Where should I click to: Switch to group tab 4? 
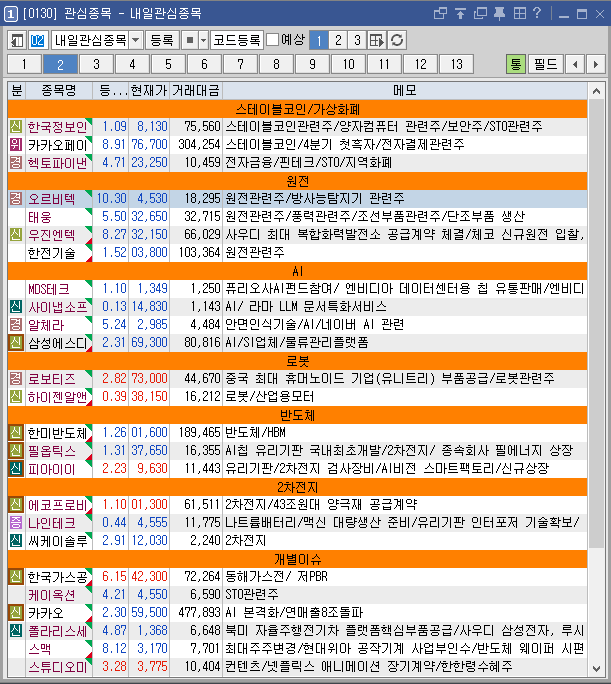(x=133, y=64)
